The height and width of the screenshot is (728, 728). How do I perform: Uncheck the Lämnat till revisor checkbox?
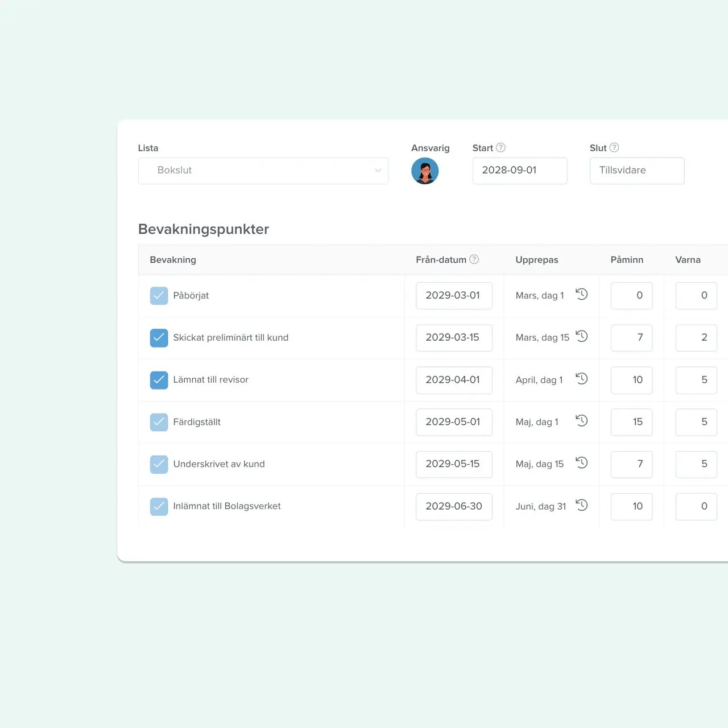(159, 380)
